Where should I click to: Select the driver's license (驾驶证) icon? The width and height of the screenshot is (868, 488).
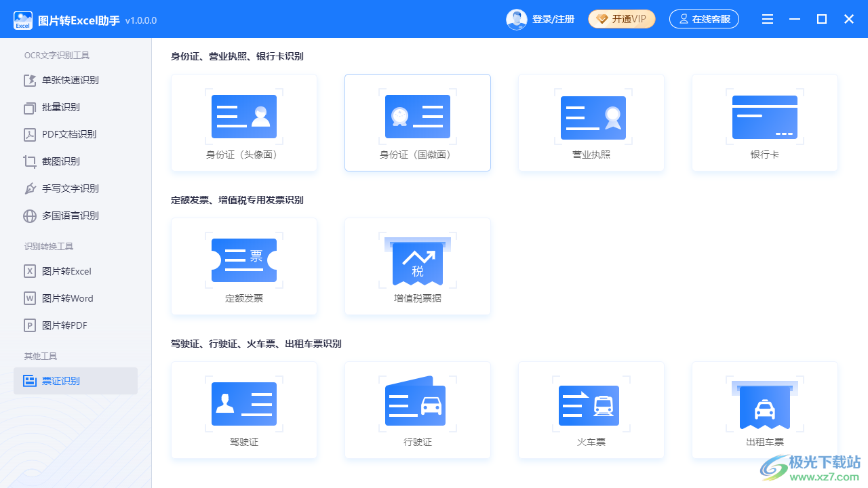click(x=244, y=404)
